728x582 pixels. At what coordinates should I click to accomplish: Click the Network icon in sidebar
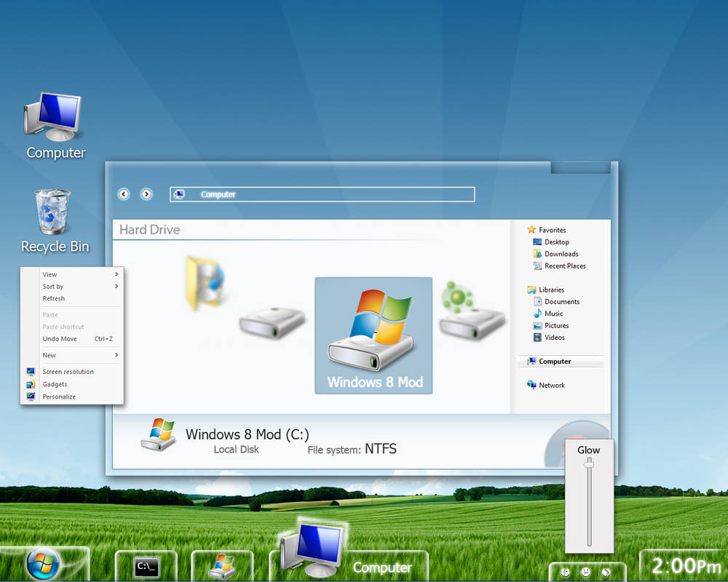click(x=531, y=385)
